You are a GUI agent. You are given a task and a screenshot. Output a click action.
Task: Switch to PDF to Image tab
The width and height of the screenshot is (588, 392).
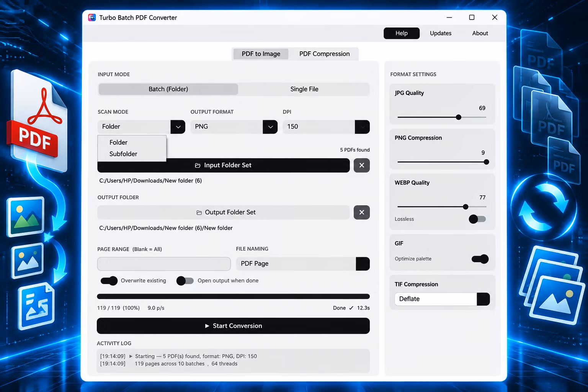(x=261, y=54)
